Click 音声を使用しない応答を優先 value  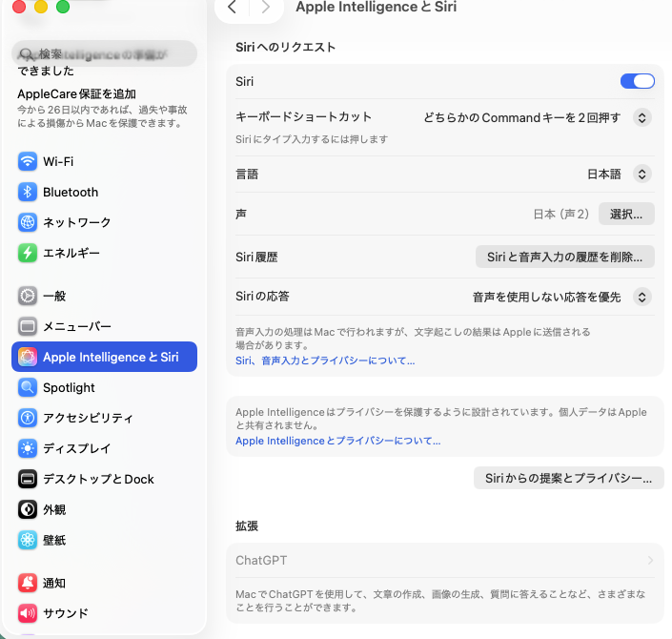point(546,297)
